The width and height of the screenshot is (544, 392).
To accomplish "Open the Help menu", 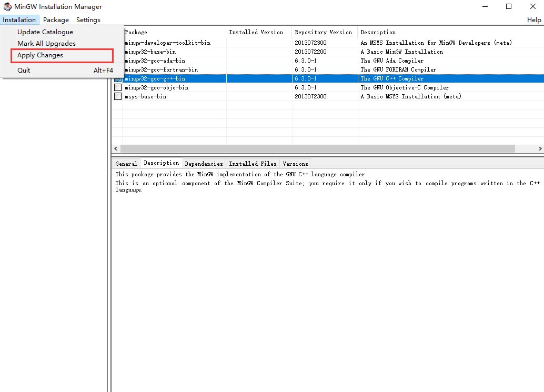I will pyautogui.click(x=533, y=19).
